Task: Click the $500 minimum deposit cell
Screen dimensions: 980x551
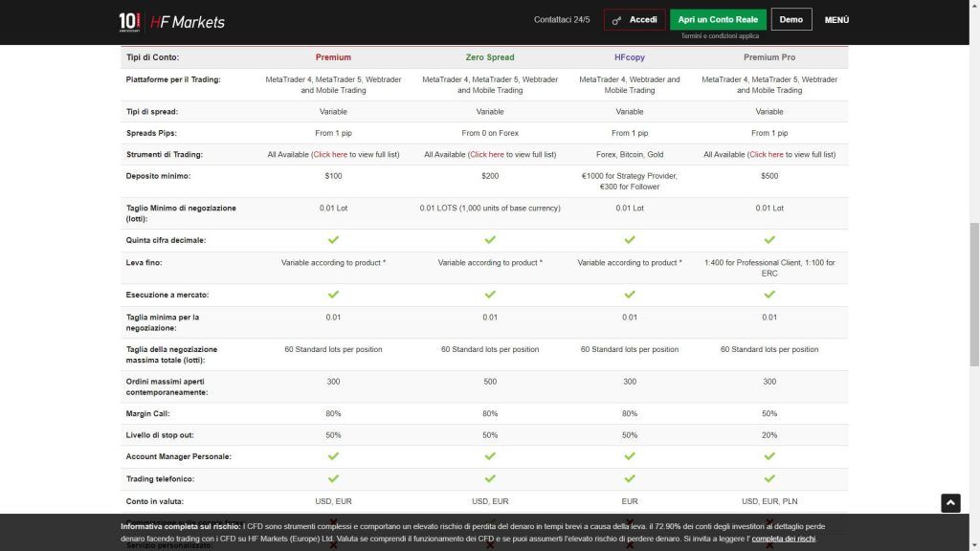Action: [x=769, y=176]
